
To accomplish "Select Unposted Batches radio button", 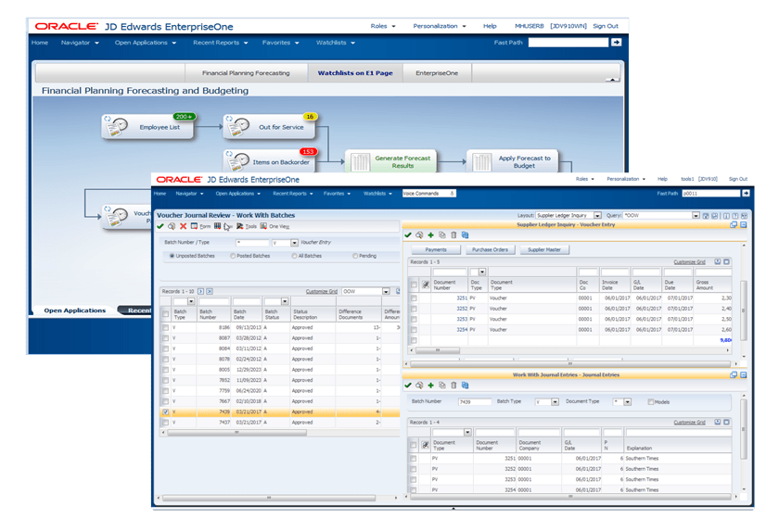I will click(x=172, y=257).
